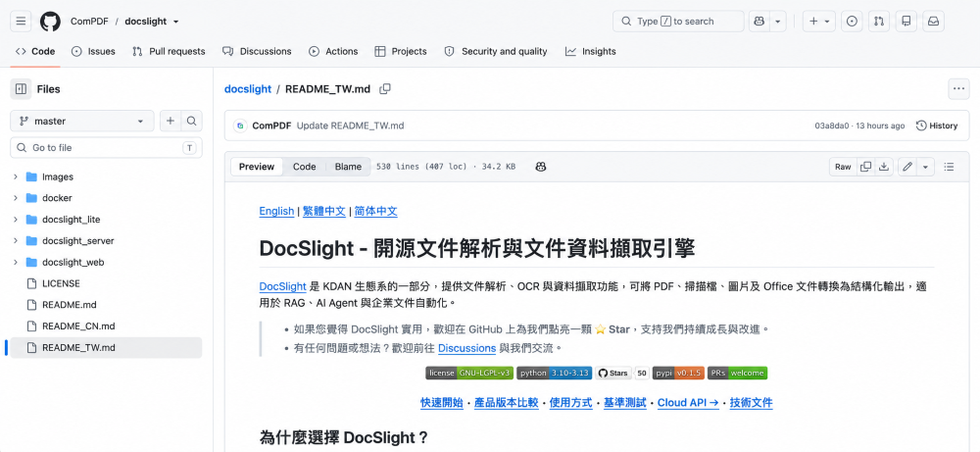Image resolution: width=980 pixels, height=452 pixels.
Task: Open the Pull requests tab
Action: click(169, 51)
